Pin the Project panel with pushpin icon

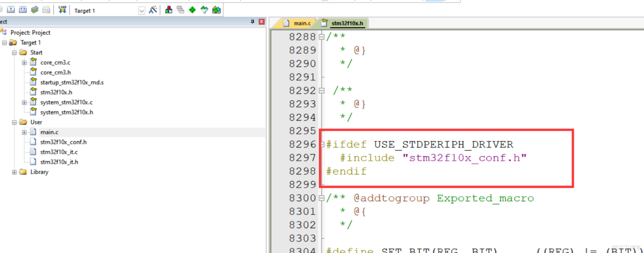click(252, 22)
